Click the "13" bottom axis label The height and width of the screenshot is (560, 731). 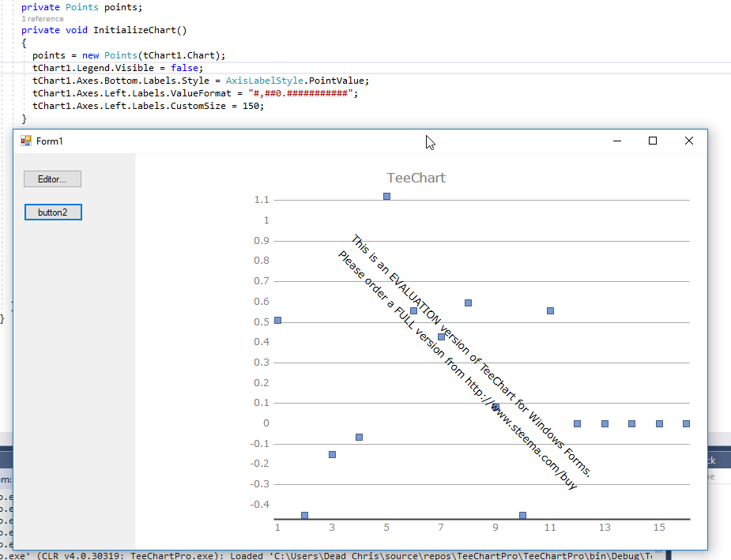605,528
